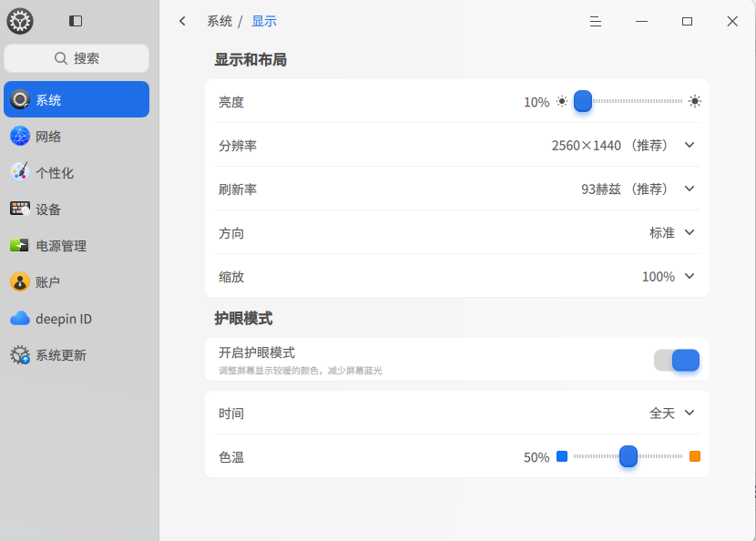
Task: Close the Control Center window
Action: coord(732,21)
